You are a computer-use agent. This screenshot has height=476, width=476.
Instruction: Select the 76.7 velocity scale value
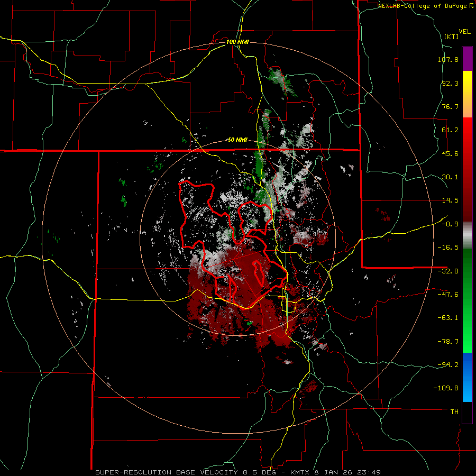point(450,106)
